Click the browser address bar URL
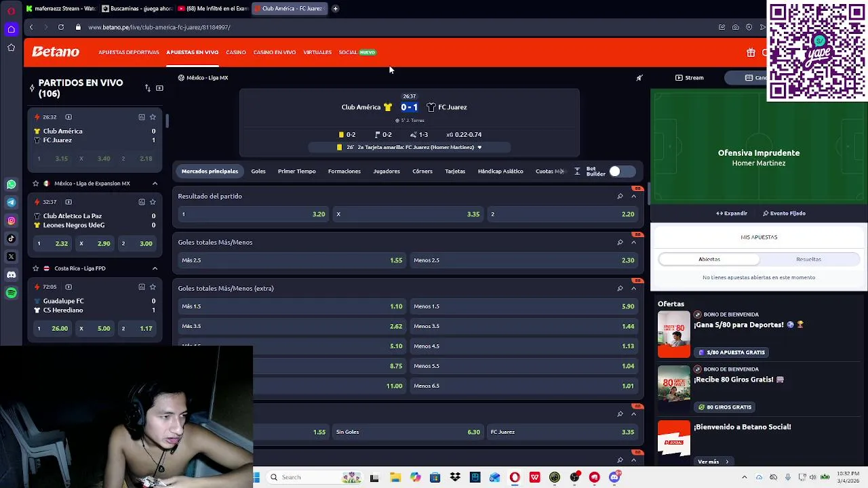The image size is (868, 488). pyautogui.click(x=159, y=27)
